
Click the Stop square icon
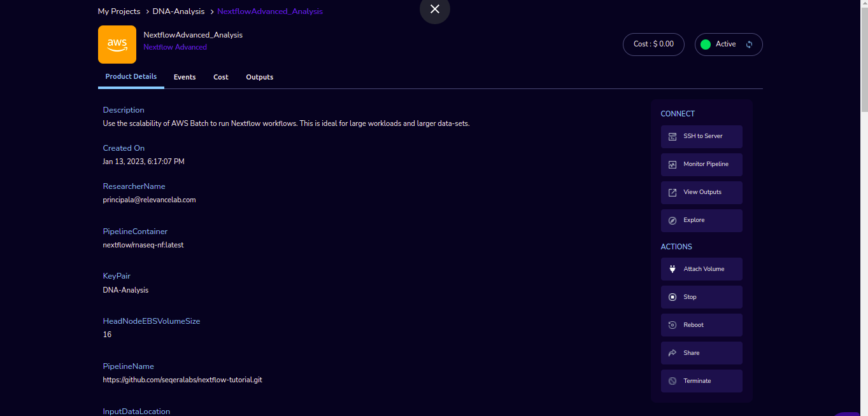pos(672,297)
